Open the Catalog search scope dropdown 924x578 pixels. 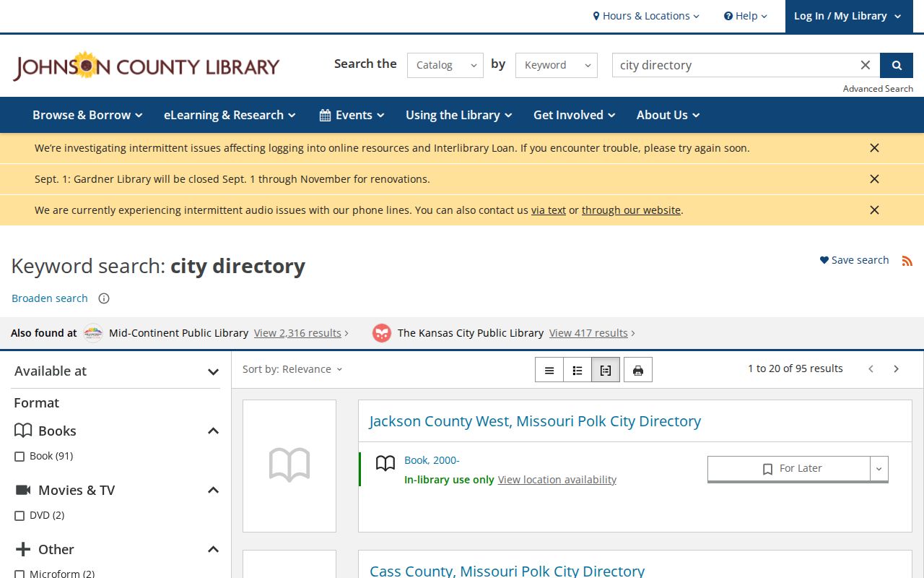coord(445,65)
